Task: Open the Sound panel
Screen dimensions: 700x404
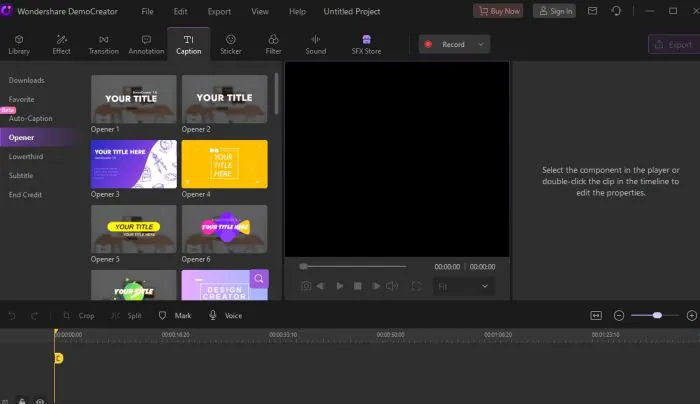Action: pyautogui.click(x=316, y=45)
